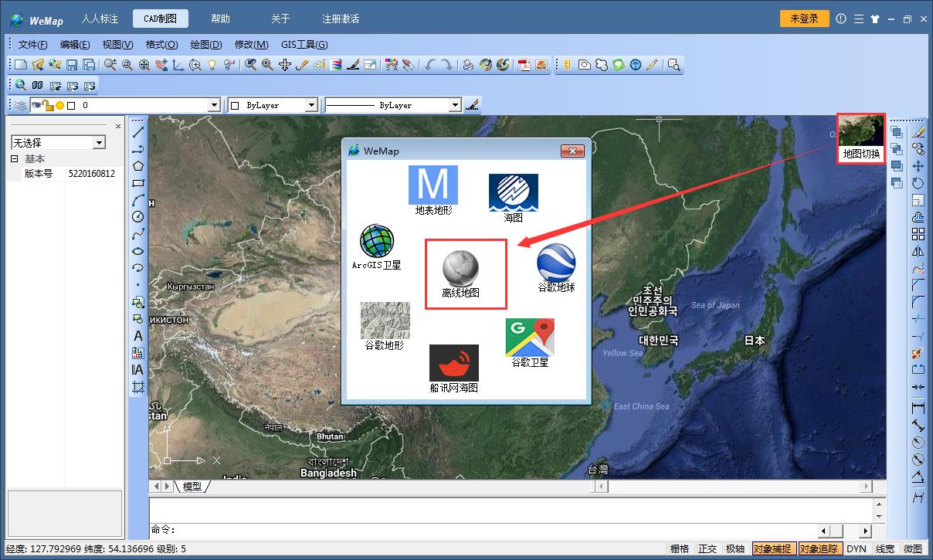Click the Pan hand tool icon
This screenshot has height=560, width=933.
[161, 65]
